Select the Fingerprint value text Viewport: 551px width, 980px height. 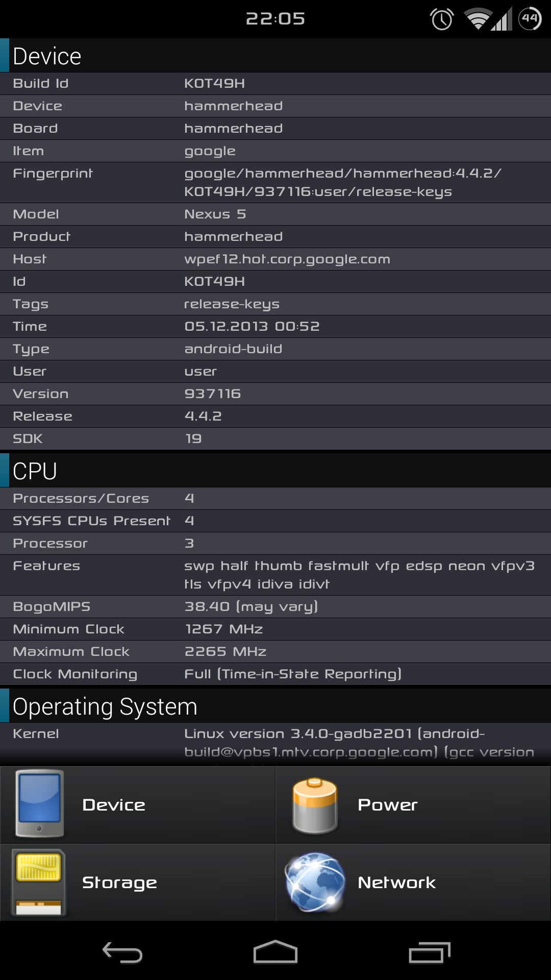tap(343, 183)
